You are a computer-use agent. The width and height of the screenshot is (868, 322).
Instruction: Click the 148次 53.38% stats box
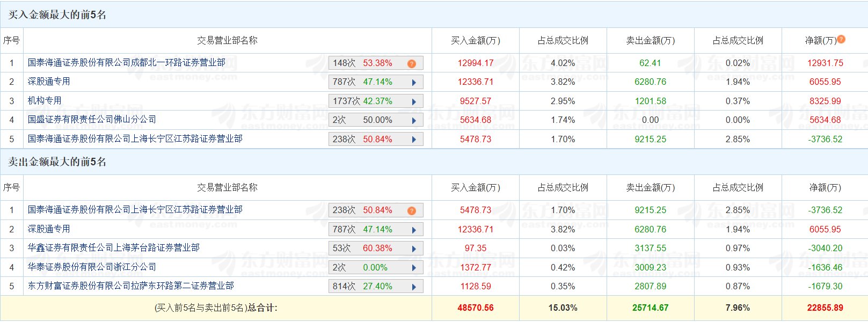click(362, 63)
